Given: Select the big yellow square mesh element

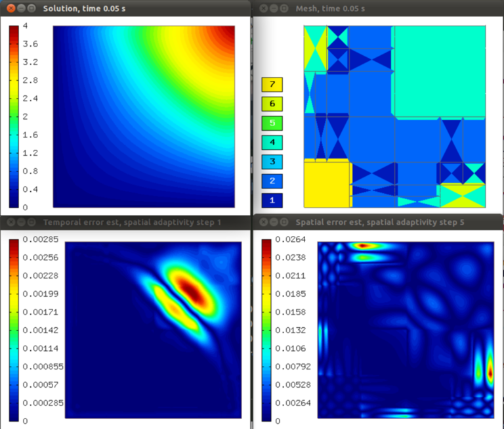Looking at the screenshot, I should (327, 184).
